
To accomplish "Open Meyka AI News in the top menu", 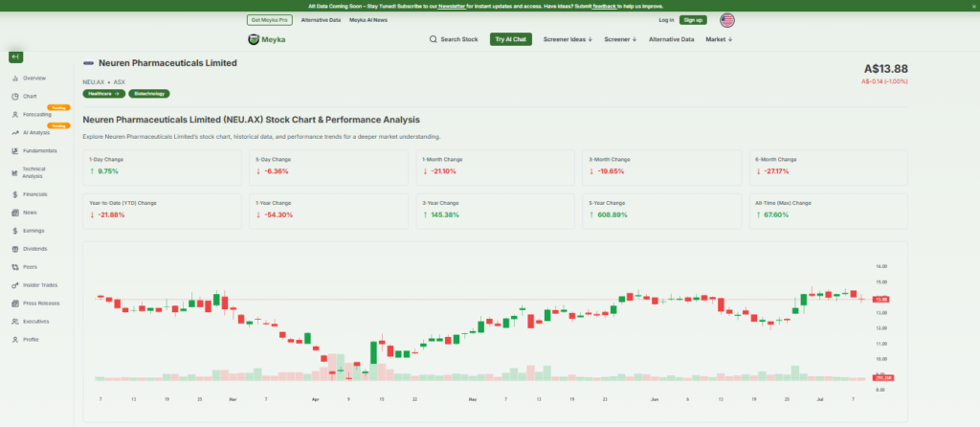I will point(368,19).
